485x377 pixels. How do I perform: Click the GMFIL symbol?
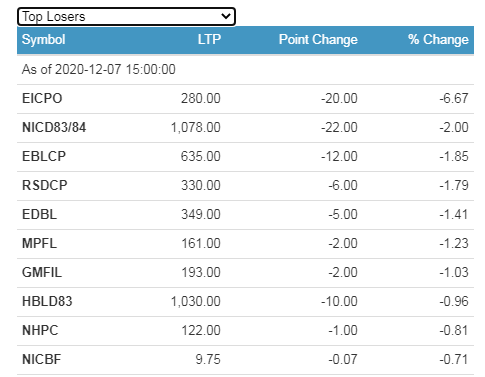tap(42, 272)
